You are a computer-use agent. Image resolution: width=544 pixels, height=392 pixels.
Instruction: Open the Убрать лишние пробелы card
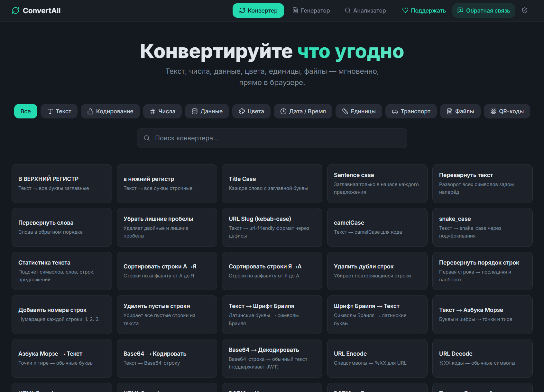[x=167, y=227]
